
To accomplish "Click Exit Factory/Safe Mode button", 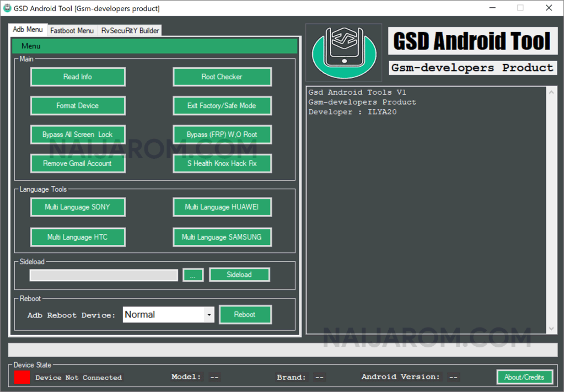I will tap(222, 106).
